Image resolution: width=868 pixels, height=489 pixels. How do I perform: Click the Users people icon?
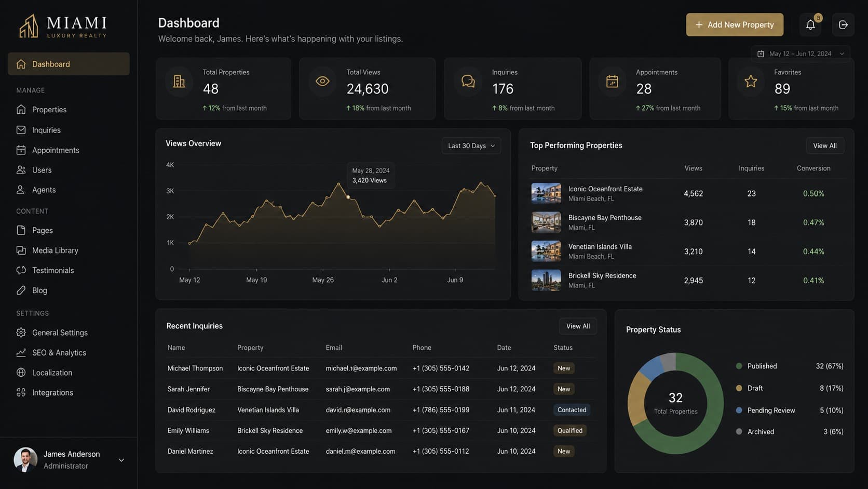[21, 170]
